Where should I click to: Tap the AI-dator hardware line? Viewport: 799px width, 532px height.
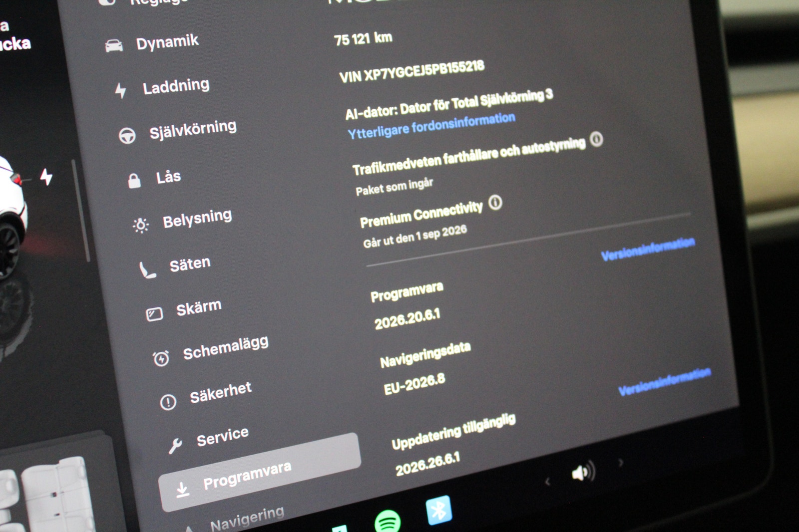(449, 105)
